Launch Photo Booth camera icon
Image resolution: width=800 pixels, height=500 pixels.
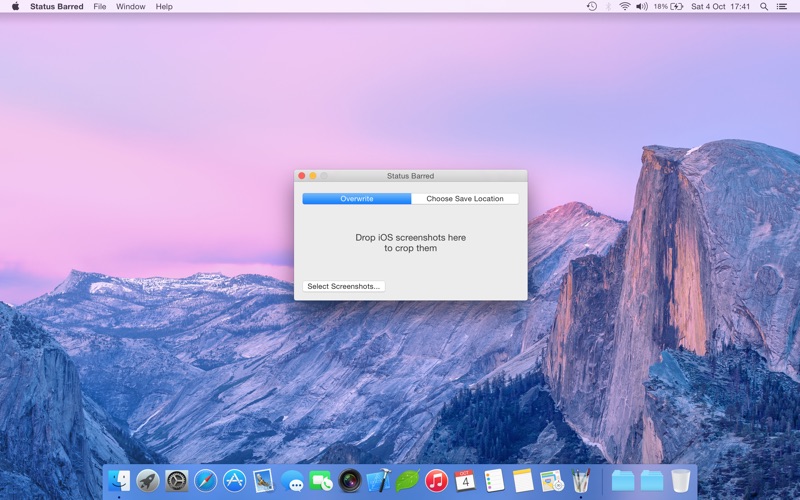[x=350, y=481]
